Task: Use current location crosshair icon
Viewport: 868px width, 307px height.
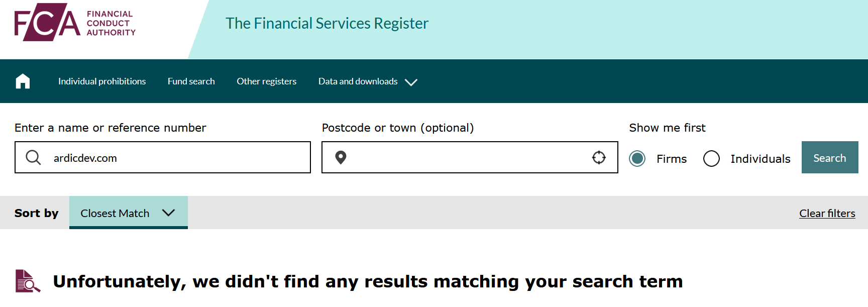Action: pos(599,157)
